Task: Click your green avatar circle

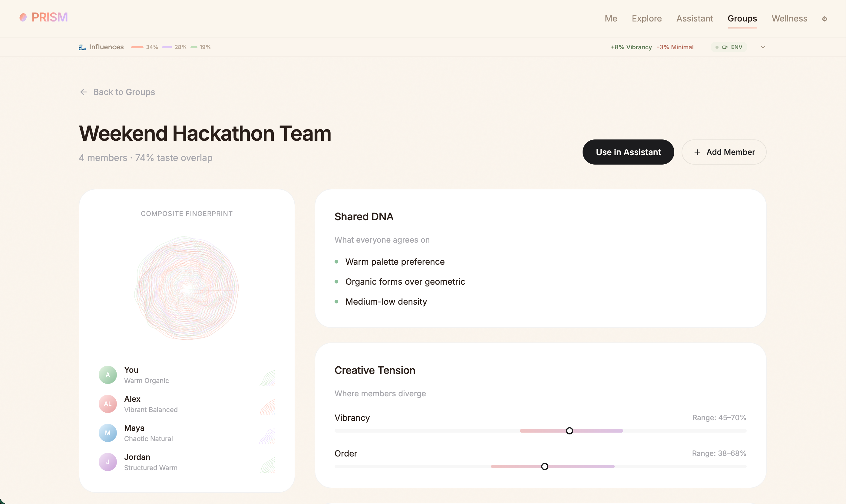Action: pos(108,375)
